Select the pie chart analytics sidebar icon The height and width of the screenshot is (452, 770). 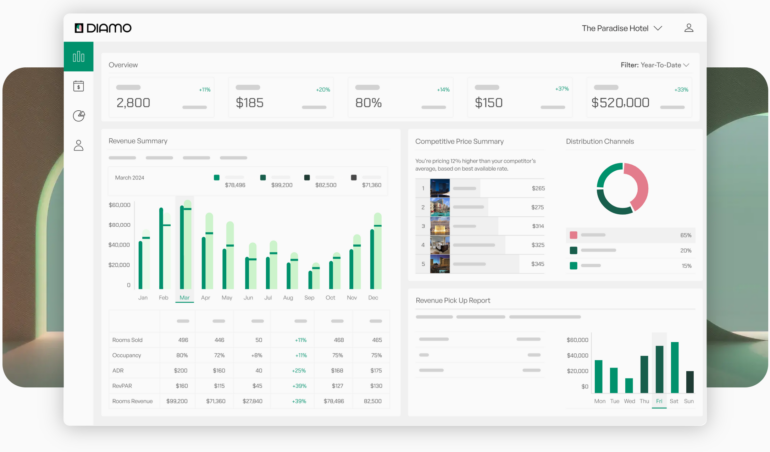(x=78, y=116)
